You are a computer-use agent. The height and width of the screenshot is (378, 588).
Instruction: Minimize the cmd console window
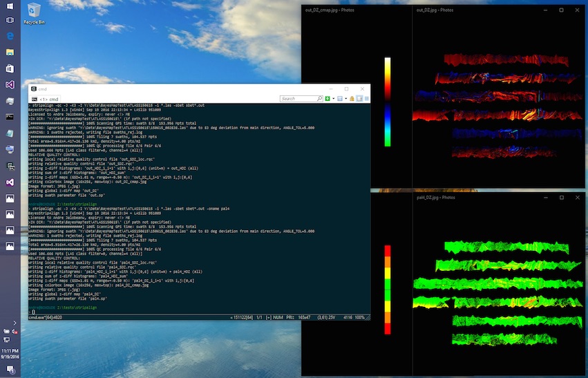[x=331, y=89]
